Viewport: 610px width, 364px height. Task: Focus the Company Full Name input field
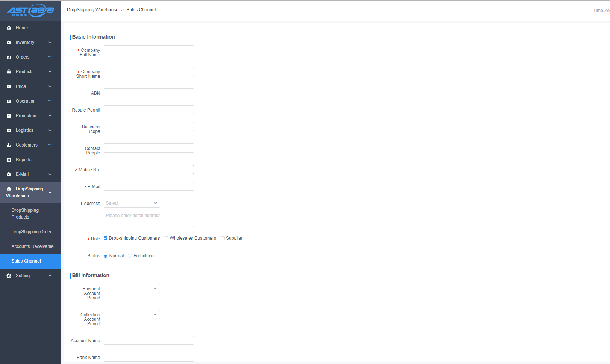pos(148,50)
